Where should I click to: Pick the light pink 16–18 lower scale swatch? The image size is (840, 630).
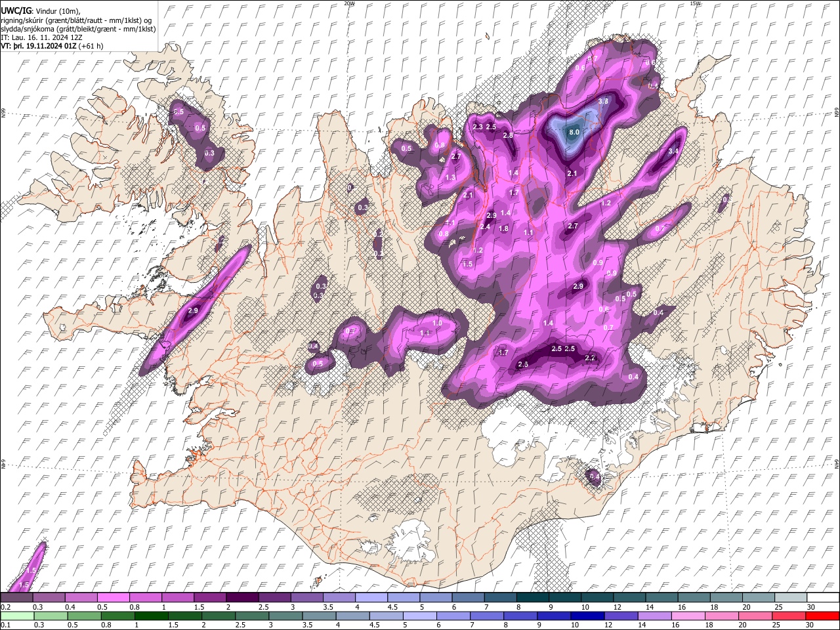pyautogui.click(x=688, y=616)
